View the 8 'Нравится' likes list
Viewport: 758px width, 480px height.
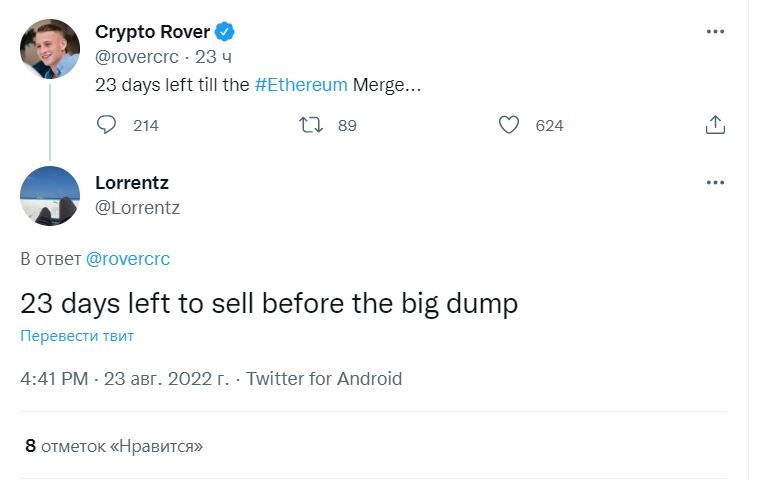point(113,446)
